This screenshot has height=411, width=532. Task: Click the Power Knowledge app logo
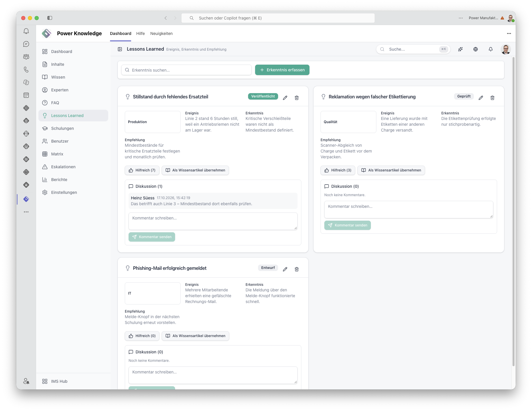point(47,33)
